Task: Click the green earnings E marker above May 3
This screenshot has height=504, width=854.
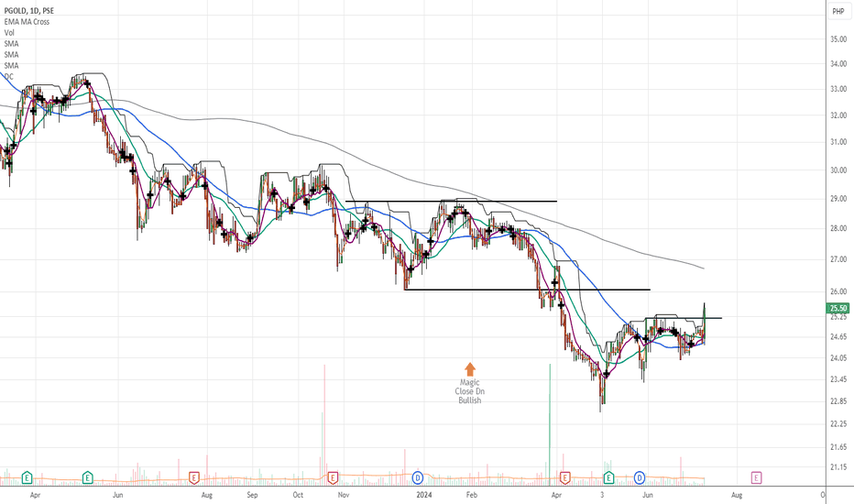Action: click(x=608, y=478)
